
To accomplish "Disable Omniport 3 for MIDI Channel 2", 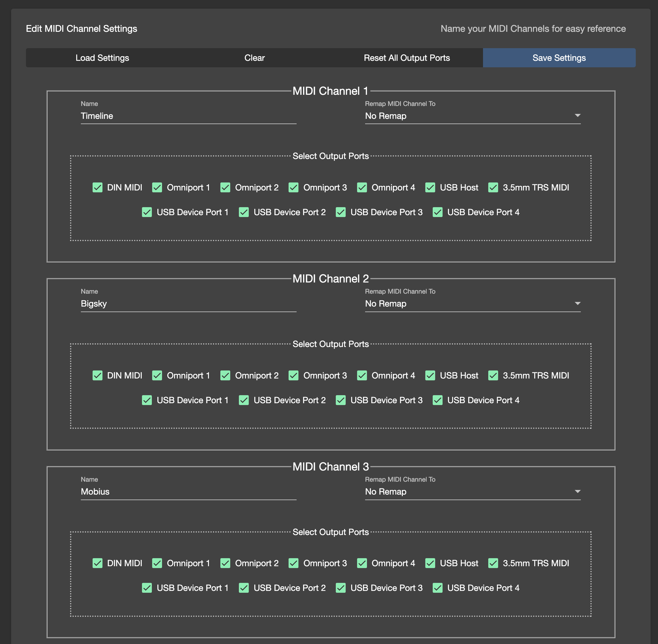I will (x=293, y=375).
